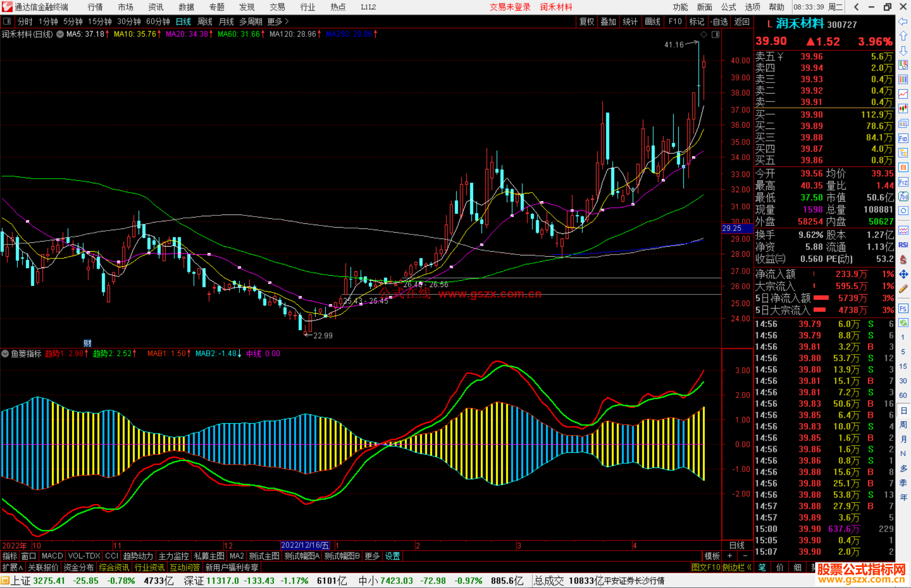Click the magenta MA20 legend label
The width and height of the screenshot is (911, 588).
[187, 34]
